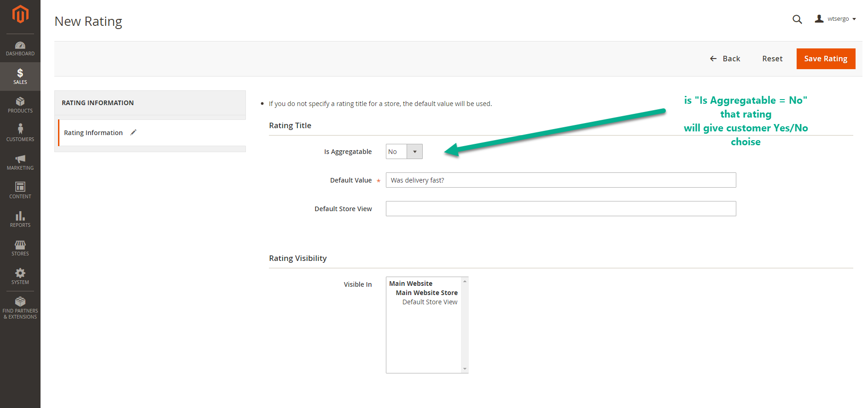Click the Reset button
The height and width of the screenshot is (408, 868).
click(772, 59)
